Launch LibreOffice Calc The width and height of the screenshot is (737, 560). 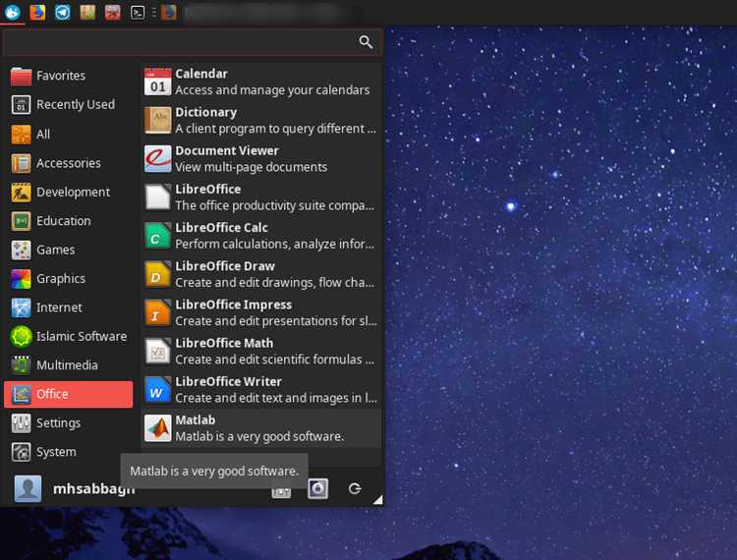[x=260, y=236]
